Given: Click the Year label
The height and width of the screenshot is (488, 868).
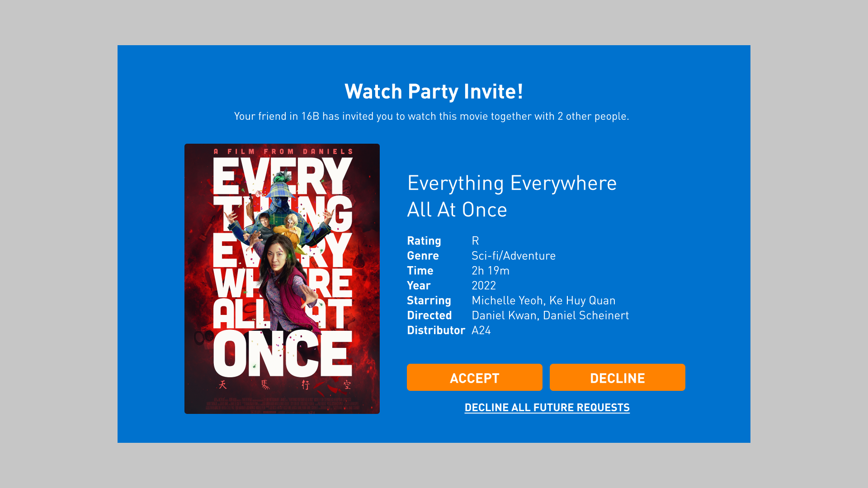Looking at the screenshot, I should (x=419, y=286).
